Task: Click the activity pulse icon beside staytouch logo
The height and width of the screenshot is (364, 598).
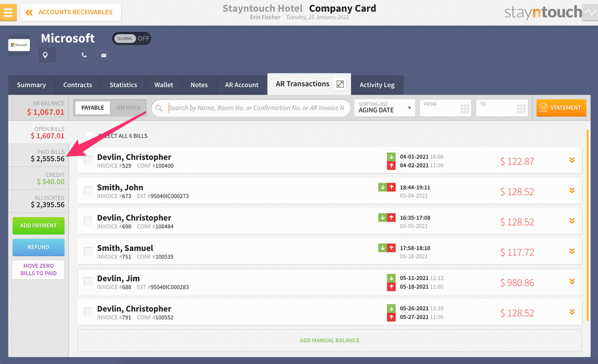Action: tap(590, 12)
